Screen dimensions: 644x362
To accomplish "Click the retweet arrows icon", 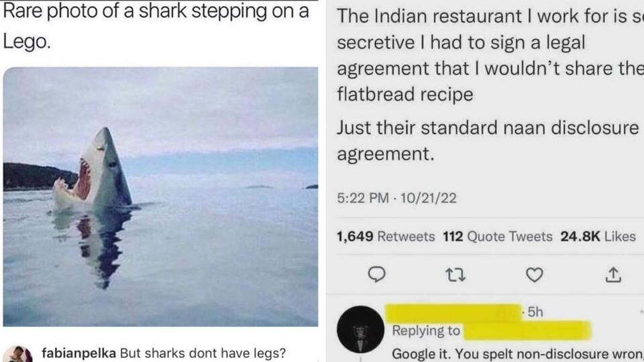I will pyautogui.click(x=455, y=275).
